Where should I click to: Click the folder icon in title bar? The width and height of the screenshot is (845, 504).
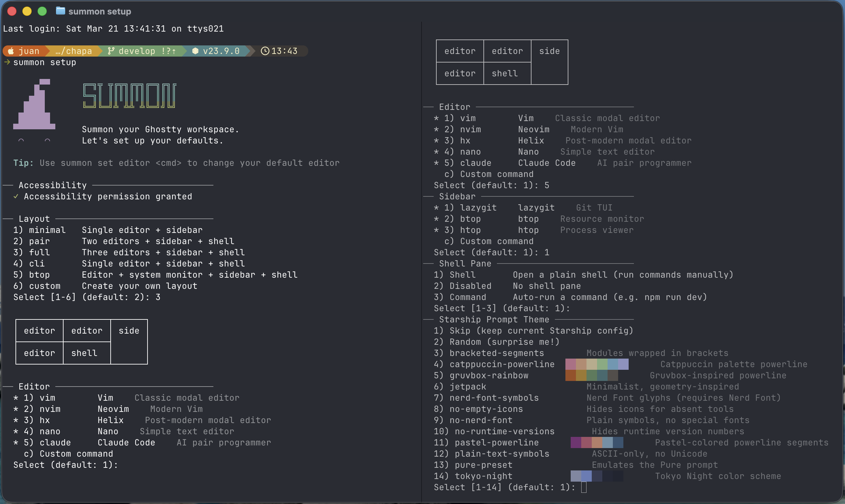61,11
